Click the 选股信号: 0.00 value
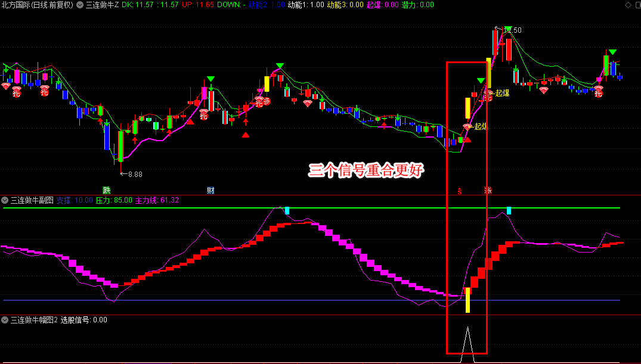 [84, 320]
